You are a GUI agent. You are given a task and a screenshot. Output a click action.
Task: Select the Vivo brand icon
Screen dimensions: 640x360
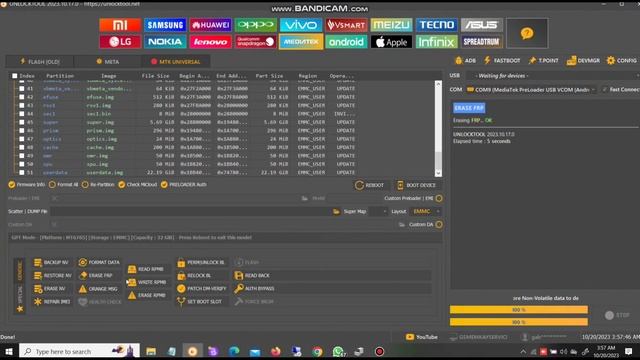click(301, 25)
